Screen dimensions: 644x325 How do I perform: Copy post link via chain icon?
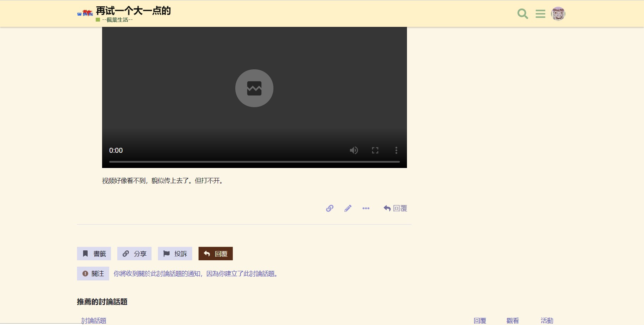(x=330, y=208)
